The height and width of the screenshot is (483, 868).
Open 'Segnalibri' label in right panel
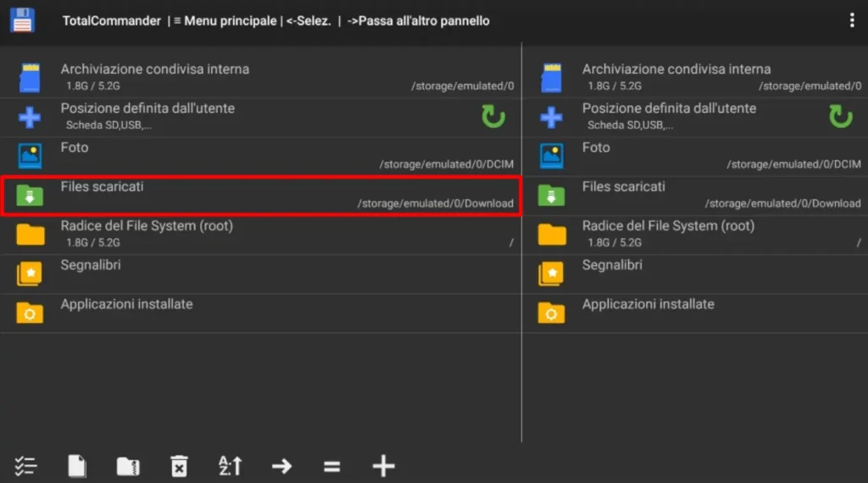click(612, 265)
